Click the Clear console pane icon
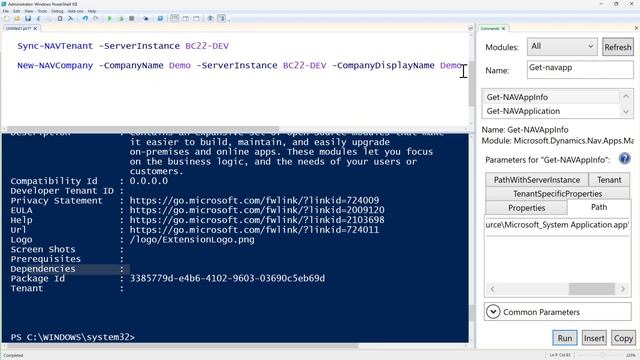The height and width of the screenshot is (360, 640). [71, 19]
